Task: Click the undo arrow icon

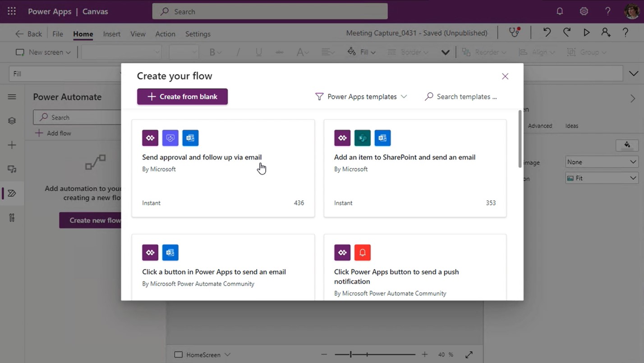Action: click(x=546, y=32)
